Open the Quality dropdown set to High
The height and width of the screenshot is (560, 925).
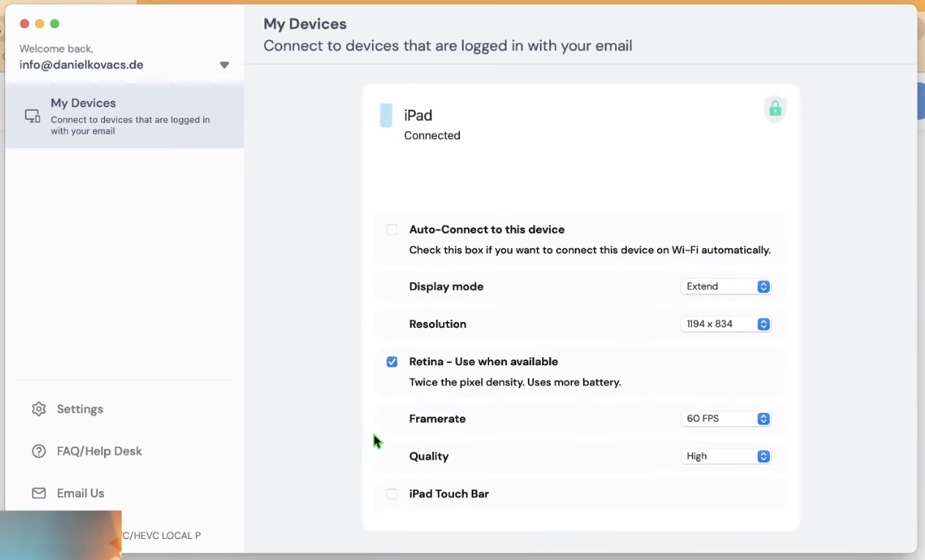coord(725,456)
